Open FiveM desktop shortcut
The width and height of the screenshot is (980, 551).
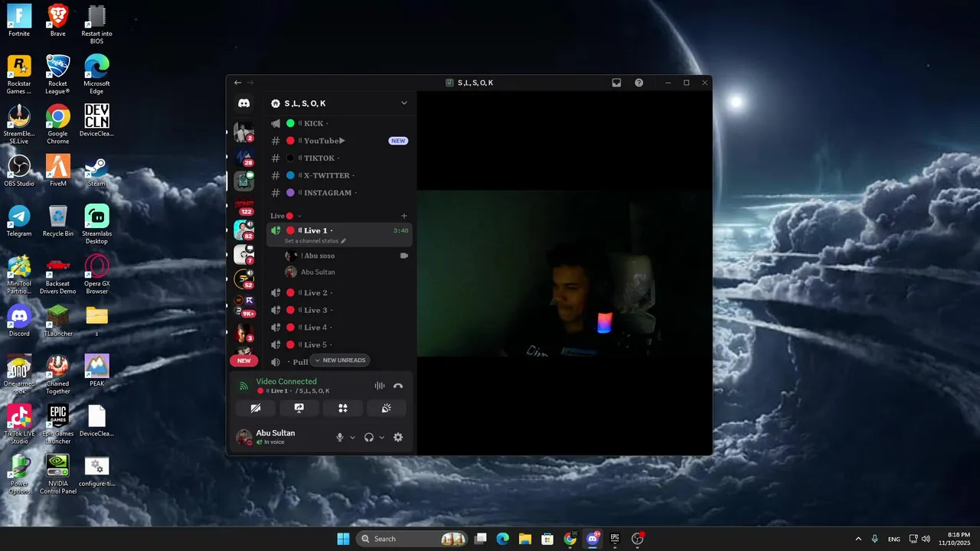click(58, 171)
